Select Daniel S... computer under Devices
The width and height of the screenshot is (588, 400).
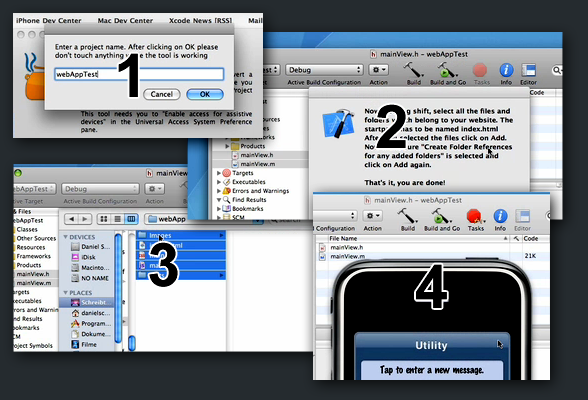[x=90, y=247]
